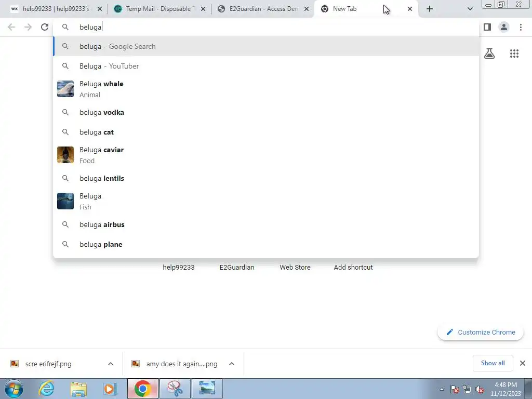
Task: Choose the beluga vodka suggestion
Action: [x=266, y=112]
